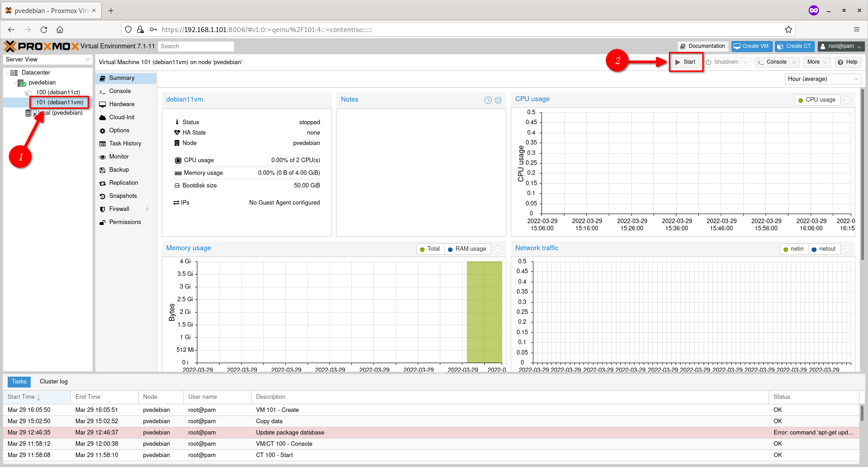Click Create VM button
This screenshot has height=467, width=868.
tap(751, 46)
